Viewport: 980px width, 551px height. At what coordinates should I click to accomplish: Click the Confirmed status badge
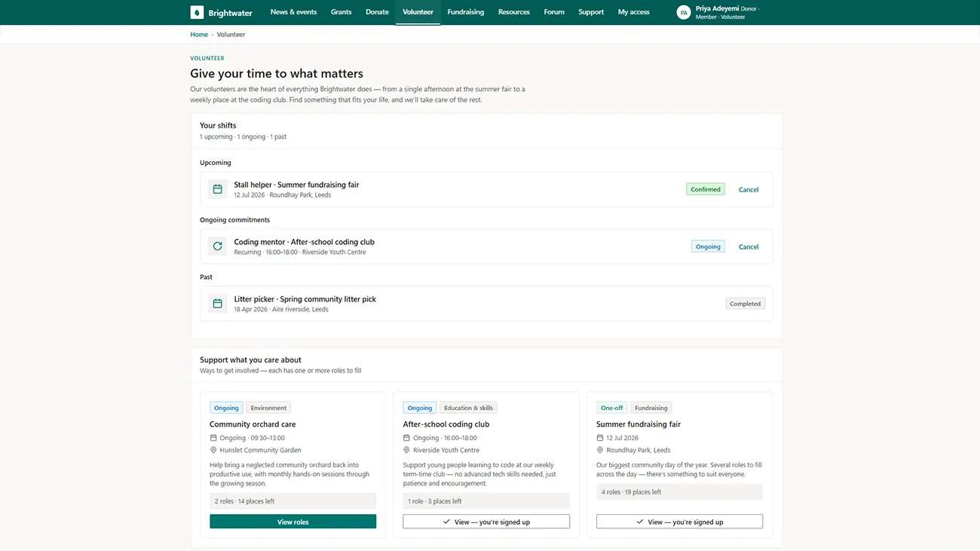click(x=706, y=189)
